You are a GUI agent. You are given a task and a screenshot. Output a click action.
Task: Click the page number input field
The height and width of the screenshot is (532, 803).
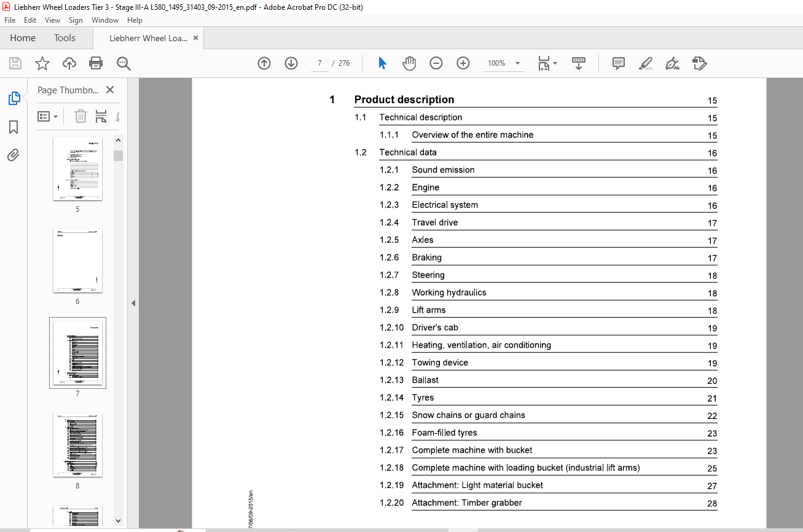[319, 63]
